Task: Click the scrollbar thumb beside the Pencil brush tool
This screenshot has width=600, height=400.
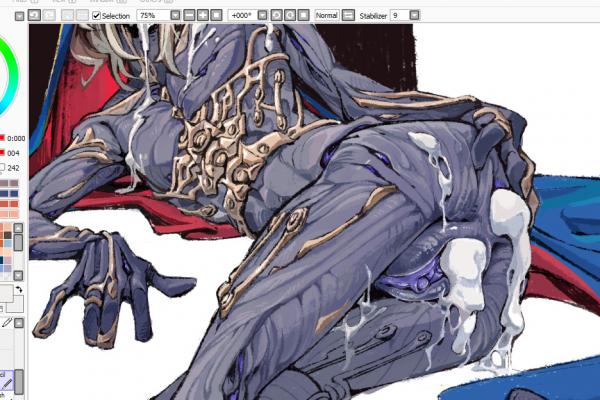Action: [19, 381]
